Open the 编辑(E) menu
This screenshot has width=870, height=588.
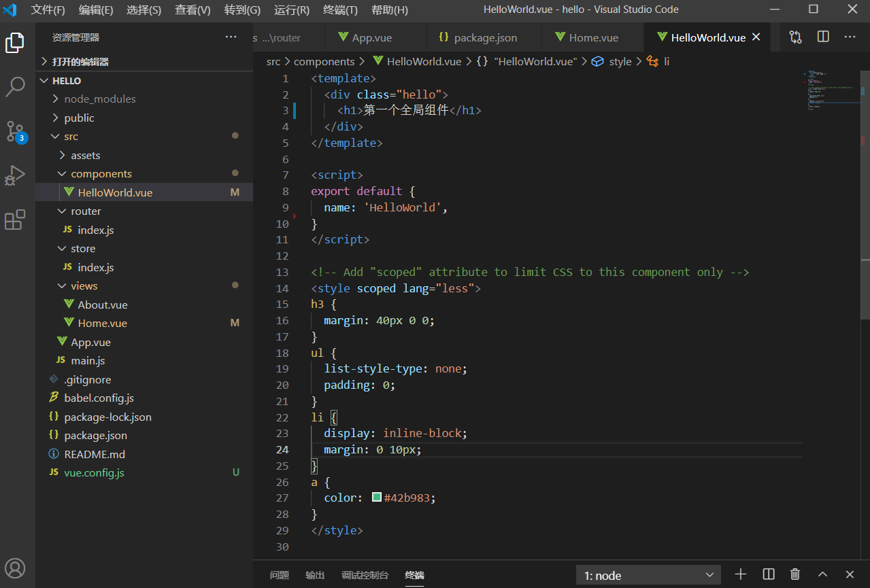[x=96, y=10]
